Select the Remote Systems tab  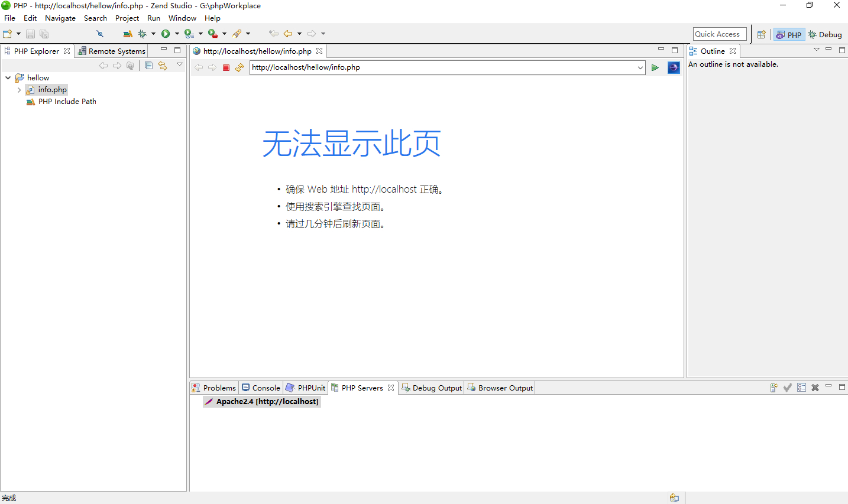coord(112,51)
